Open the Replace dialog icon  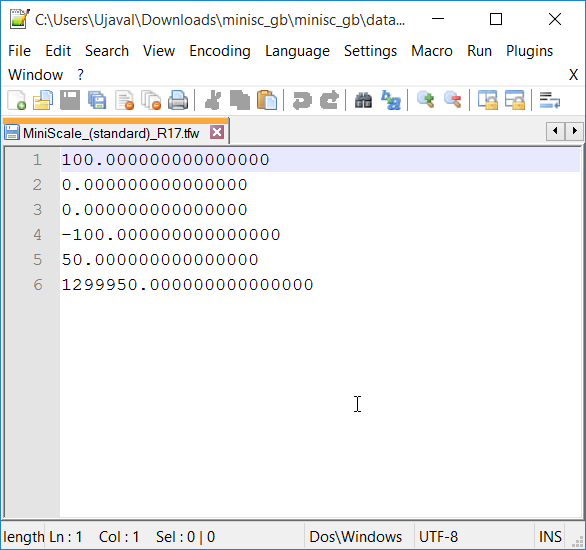tap(391, 101)
